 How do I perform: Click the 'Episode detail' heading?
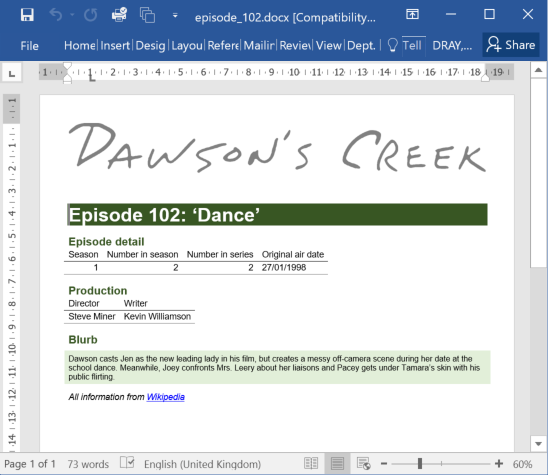pos(106,242)
